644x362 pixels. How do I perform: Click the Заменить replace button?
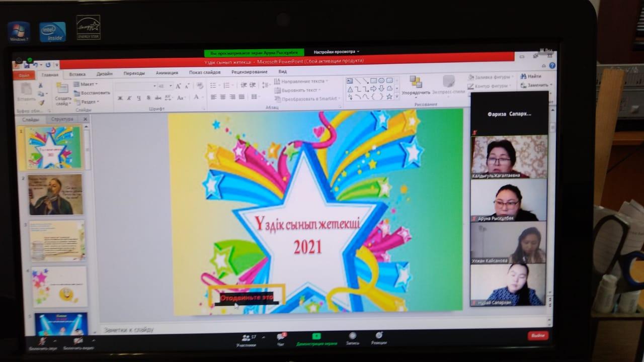[536, 85]
